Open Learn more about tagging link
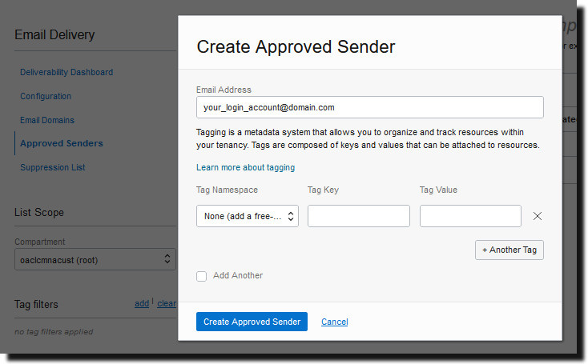The width and height of the screenshot is (588, 364). tap(246, 167)
